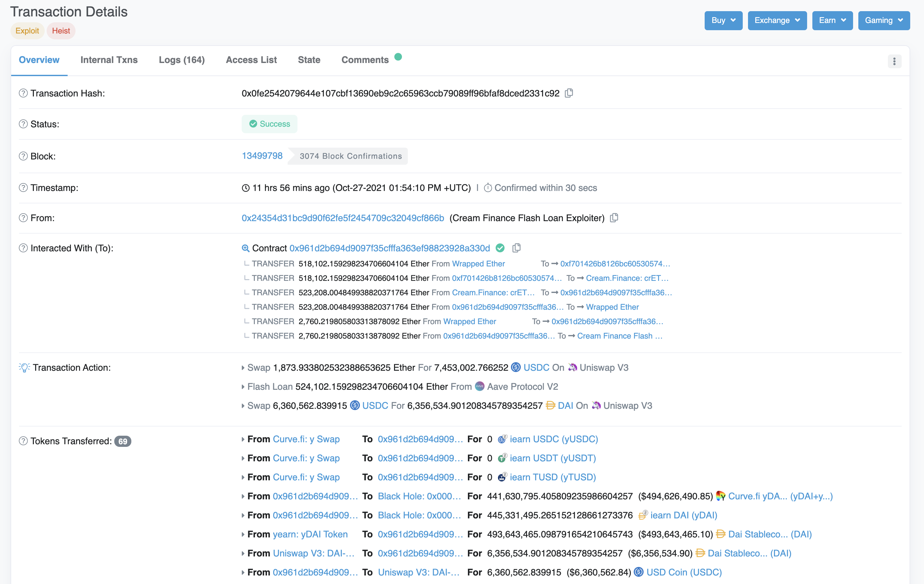
Task: Click the Heist tag
Action: pos(61,31)
